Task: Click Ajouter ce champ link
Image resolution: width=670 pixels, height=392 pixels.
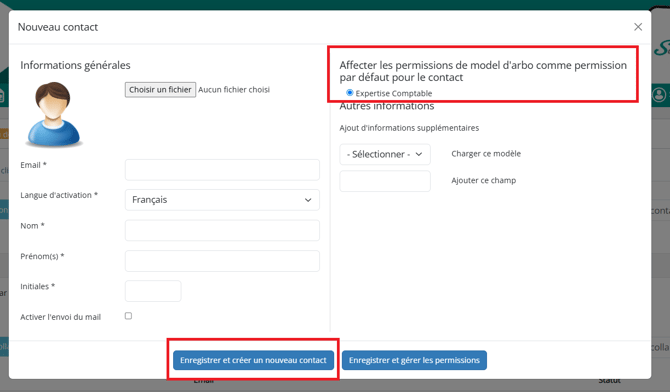Action: [x=483, y=180]
